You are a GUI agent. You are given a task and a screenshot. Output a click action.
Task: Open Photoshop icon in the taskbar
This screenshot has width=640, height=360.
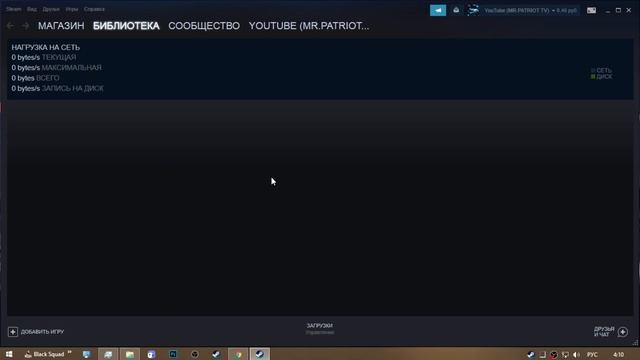pos(173,354)
